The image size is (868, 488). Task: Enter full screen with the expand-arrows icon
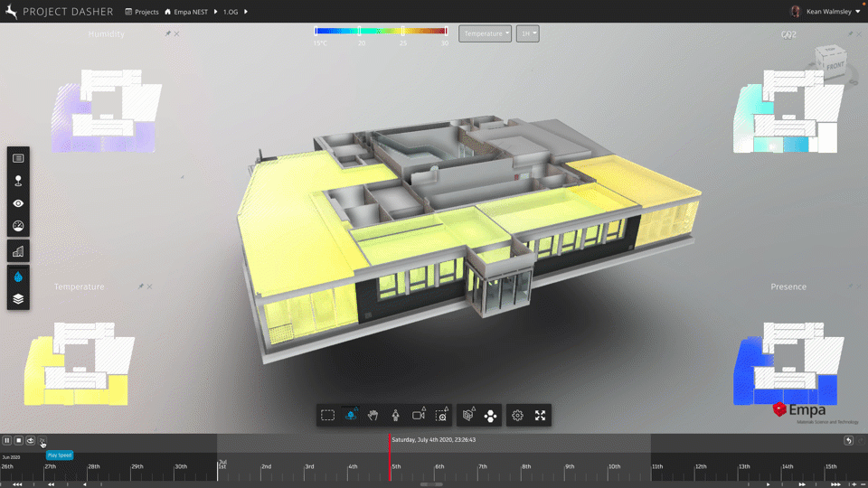[x=540, y=415]
